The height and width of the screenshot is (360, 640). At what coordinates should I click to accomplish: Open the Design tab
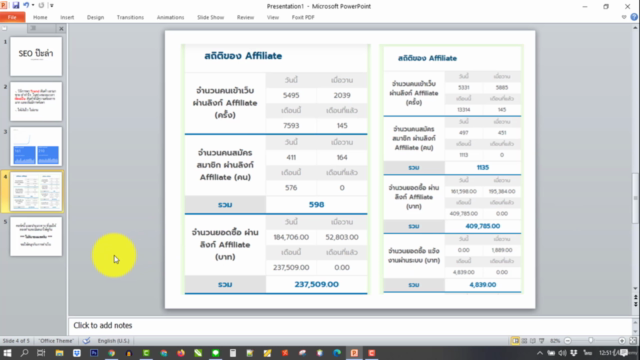click(95, 17)
